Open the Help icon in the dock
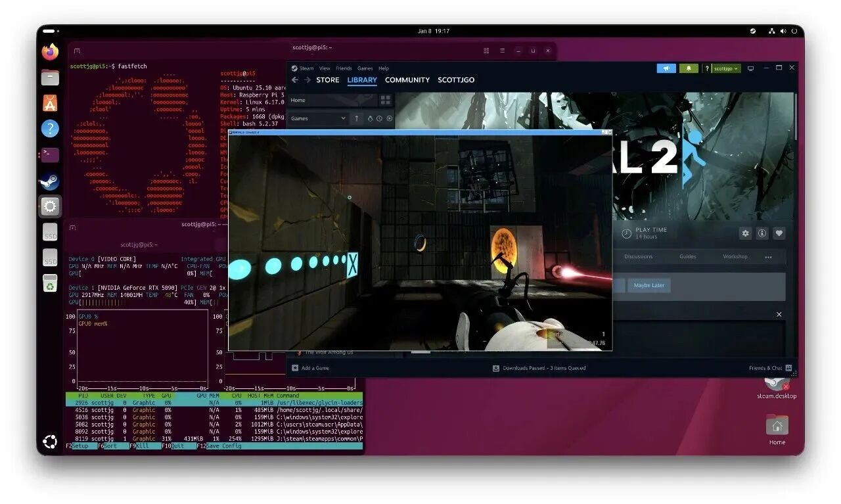 (50, 128)
